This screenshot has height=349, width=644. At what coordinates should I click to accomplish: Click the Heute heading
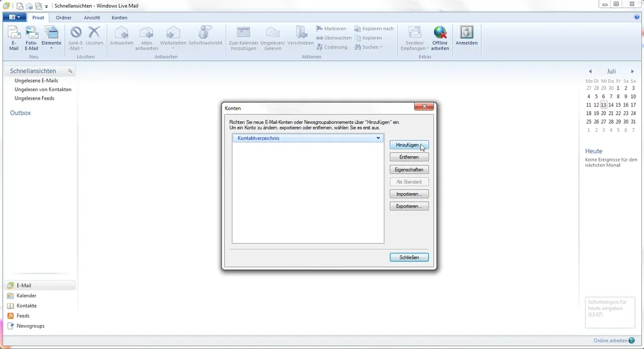tap(594, 151)
